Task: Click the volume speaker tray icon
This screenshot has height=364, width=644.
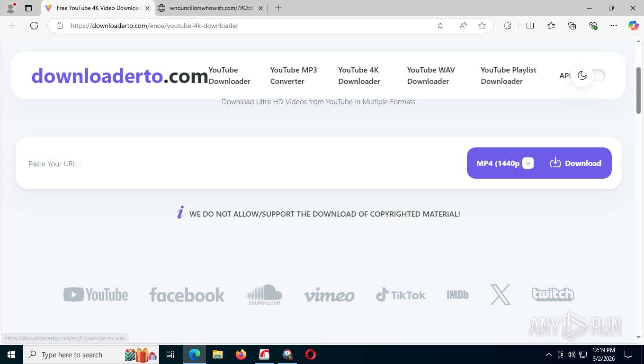Action: [x=572, y=355]
